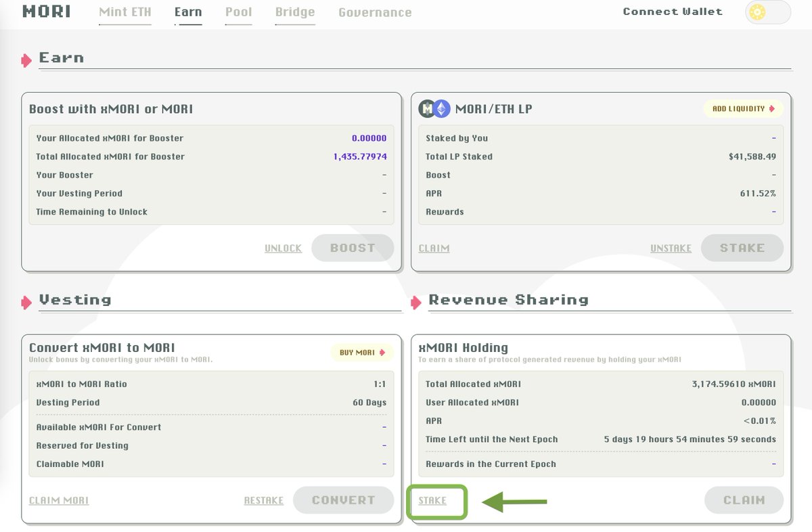
Task: Click the 'Total LP Staked' label
Action: point(459,156)
